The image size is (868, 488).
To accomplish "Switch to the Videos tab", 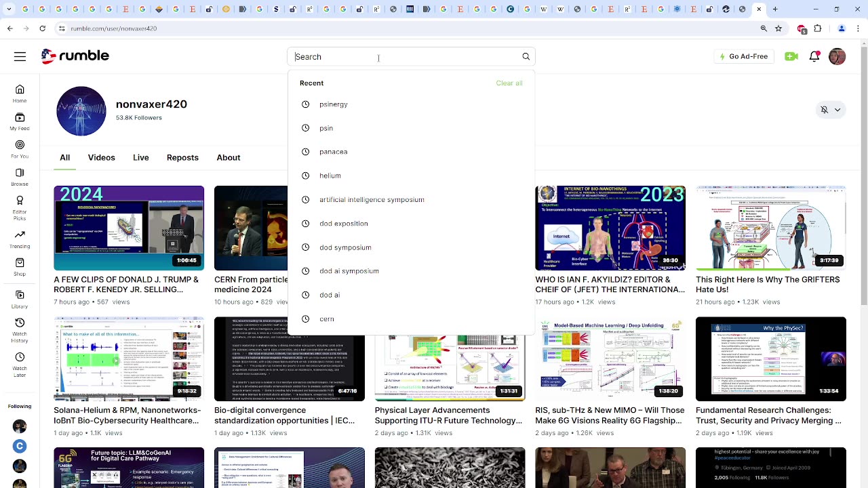I will [101, 157].
